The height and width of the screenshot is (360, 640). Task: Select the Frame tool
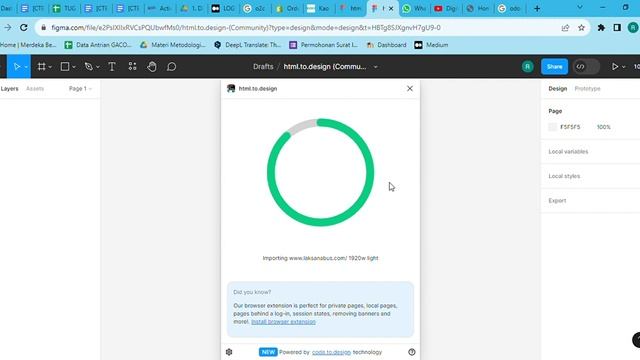[x=42, y=67]
